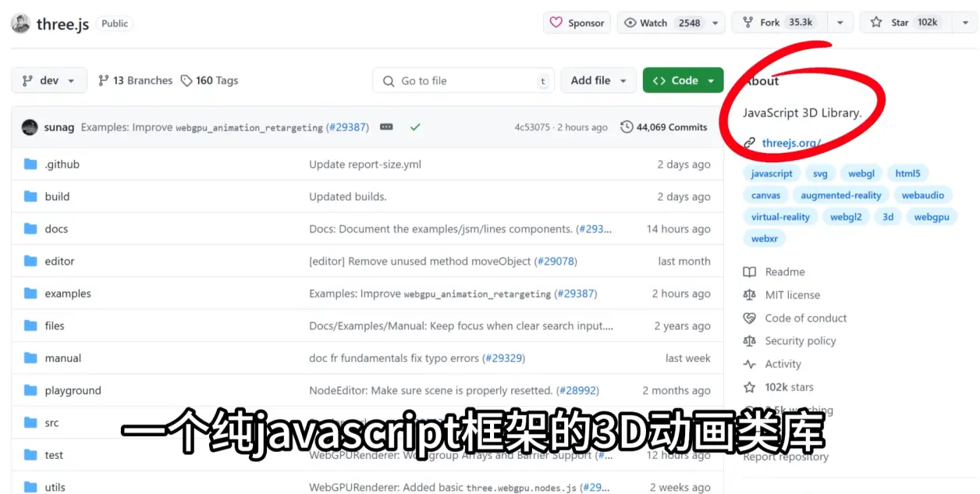Screen dimensions: 980x494
Task: Select the webgl2 topic tag
Action: click(846, 217)
